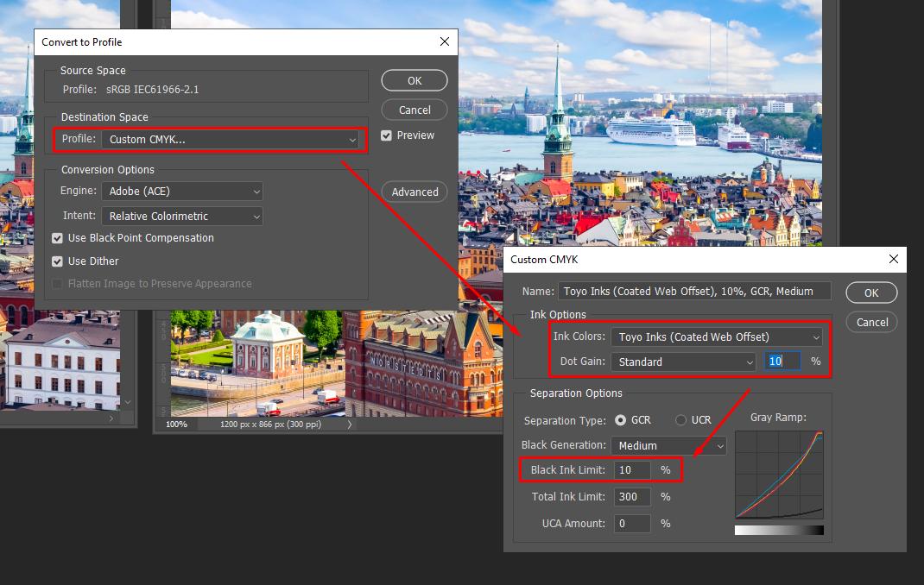
Task: Cancel the Custom CMYK dialog
Action: (x=871, y=322)
